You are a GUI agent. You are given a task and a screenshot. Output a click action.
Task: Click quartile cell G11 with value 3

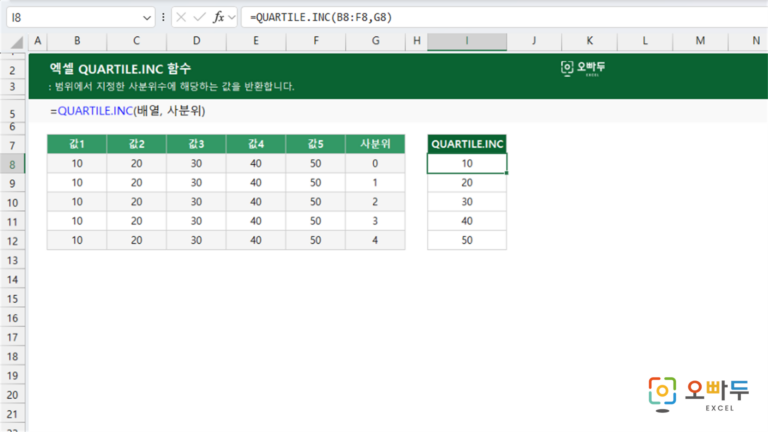point(376,221)
